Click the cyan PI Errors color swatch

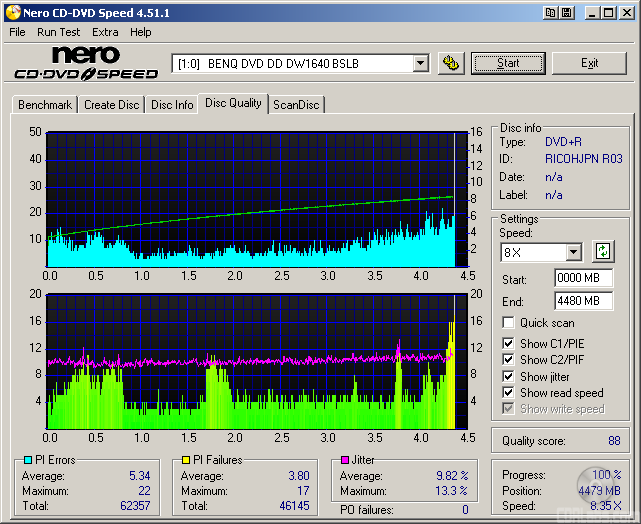26,460
